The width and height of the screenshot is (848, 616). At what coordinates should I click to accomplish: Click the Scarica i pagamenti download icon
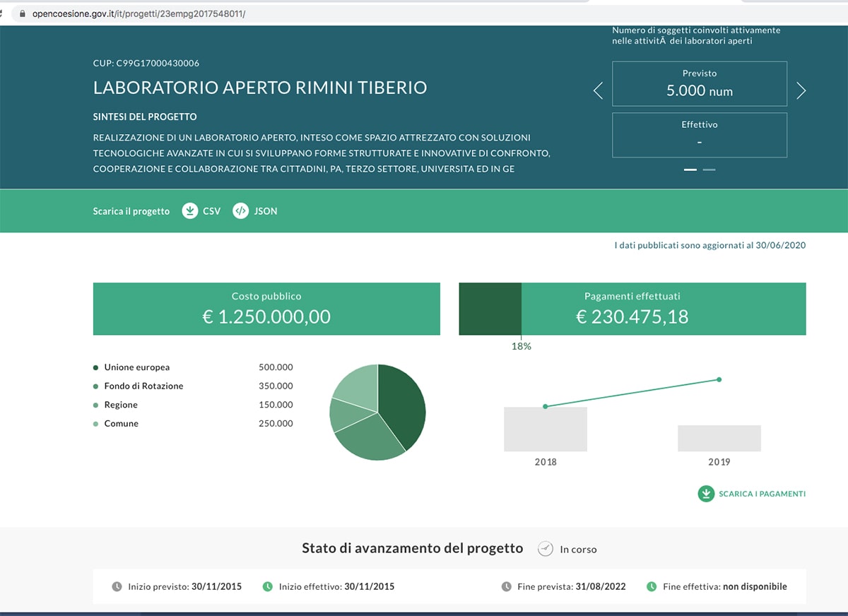[x=706, y=494]
